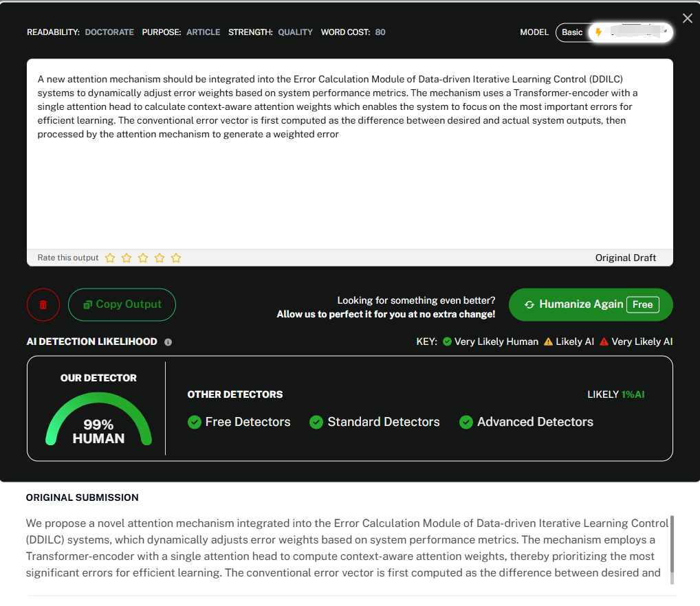Select the lightning bolt premium model option
Screen dimensions: 700x606
[631, 32]
